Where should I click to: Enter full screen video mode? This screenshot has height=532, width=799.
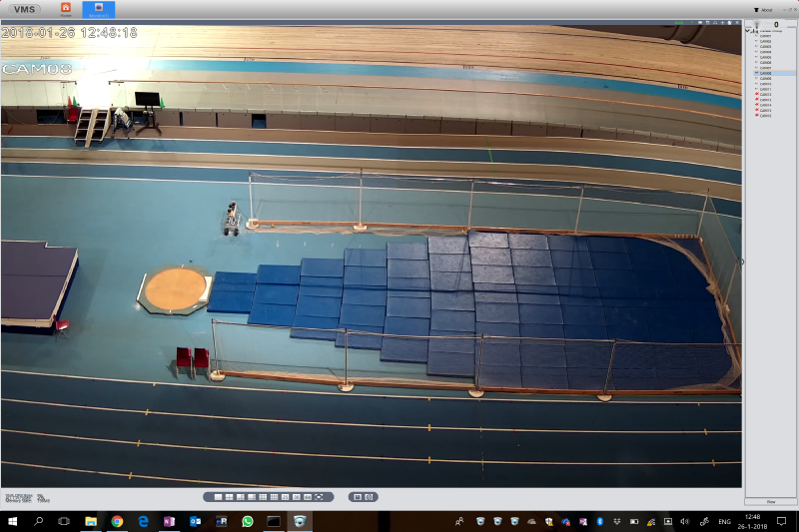[x=319, y=496]
